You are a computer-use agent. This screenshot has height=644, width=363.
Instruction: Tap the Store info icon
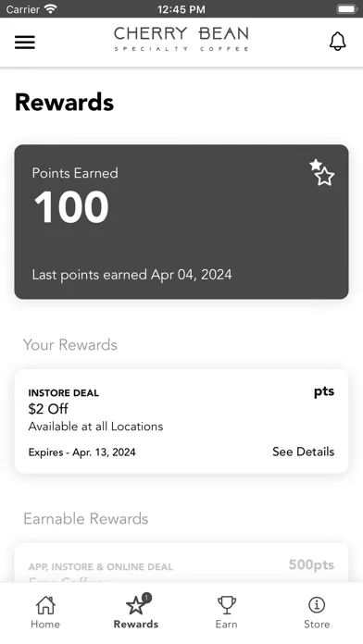317,605
